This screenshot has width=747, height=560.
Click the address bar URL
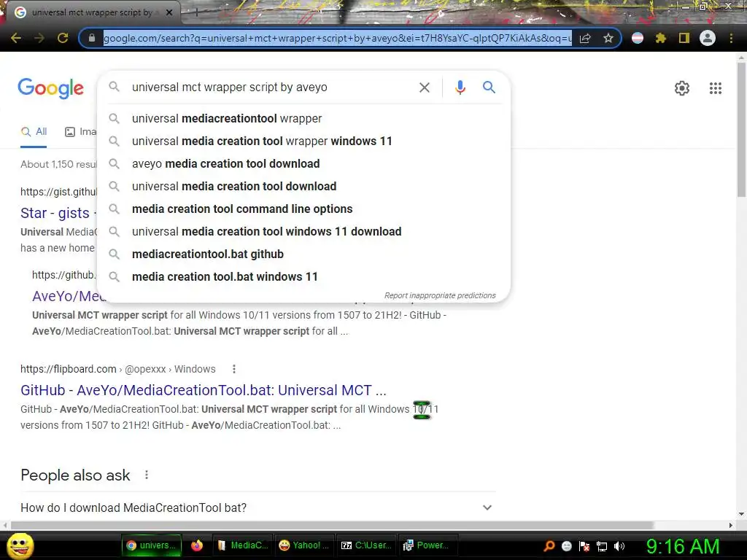coord(337,38)
